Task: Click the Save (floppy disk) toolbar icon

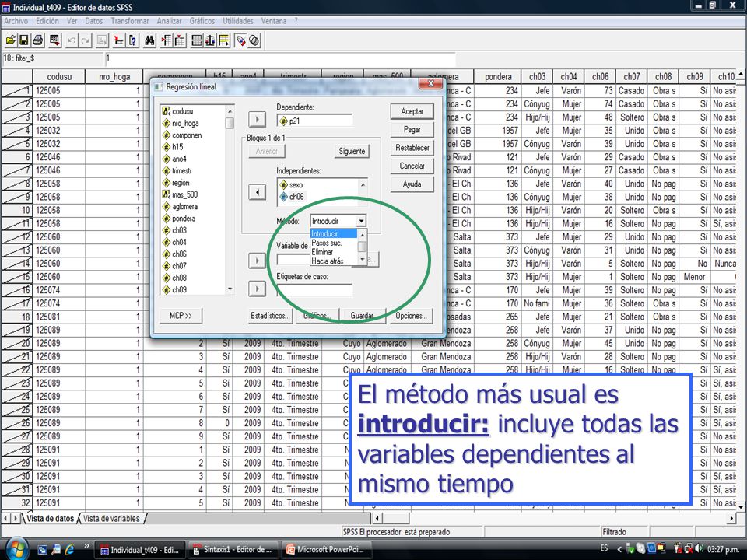Action: tap(23, 40)
